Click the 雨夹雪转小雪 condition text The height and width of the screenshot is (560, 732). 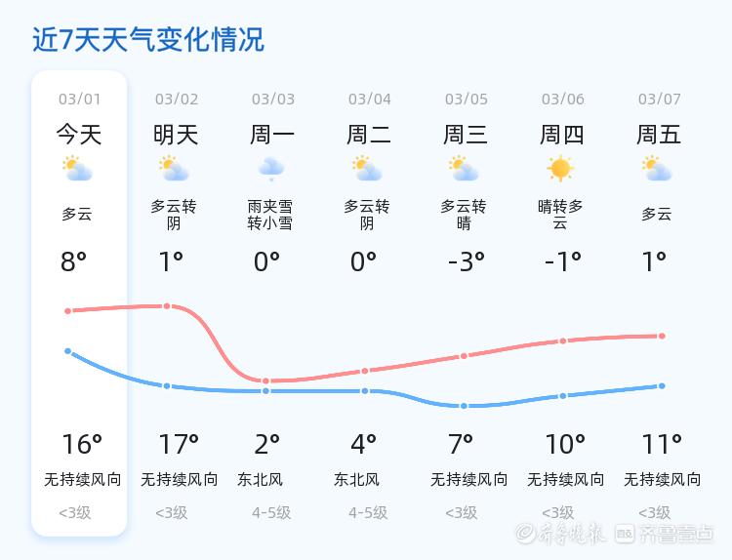269,215
